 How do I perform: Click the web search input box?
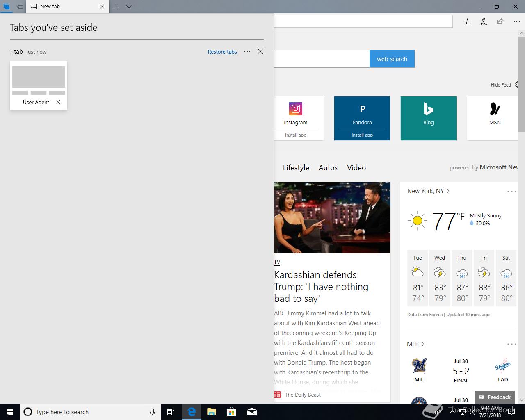click(x=322, y=59)
